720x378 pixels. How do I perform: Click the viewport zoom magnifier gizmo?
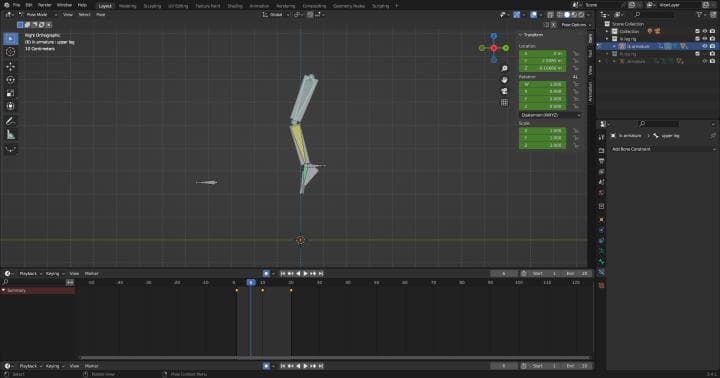(504, 68)
